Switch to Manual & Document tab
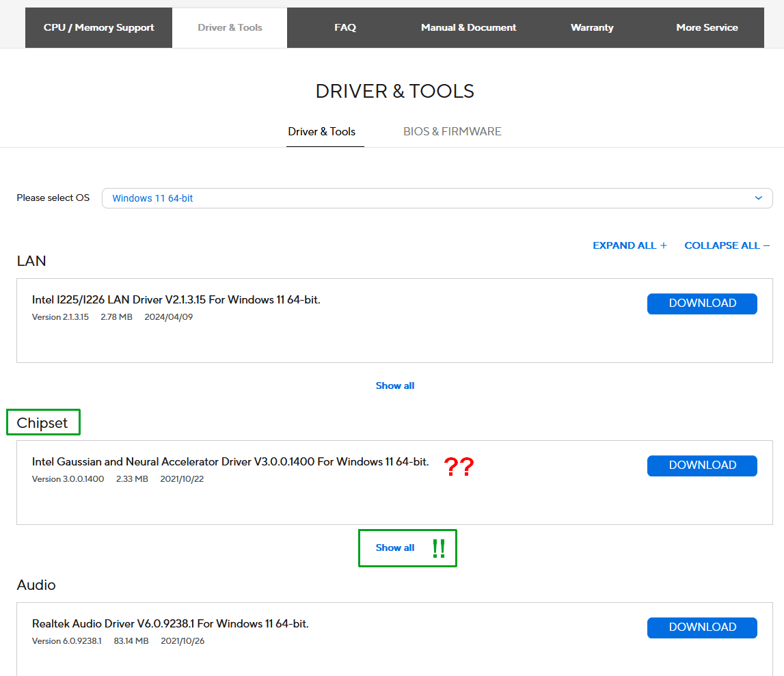This screenshot has width=784, height=676. point(468,27)
